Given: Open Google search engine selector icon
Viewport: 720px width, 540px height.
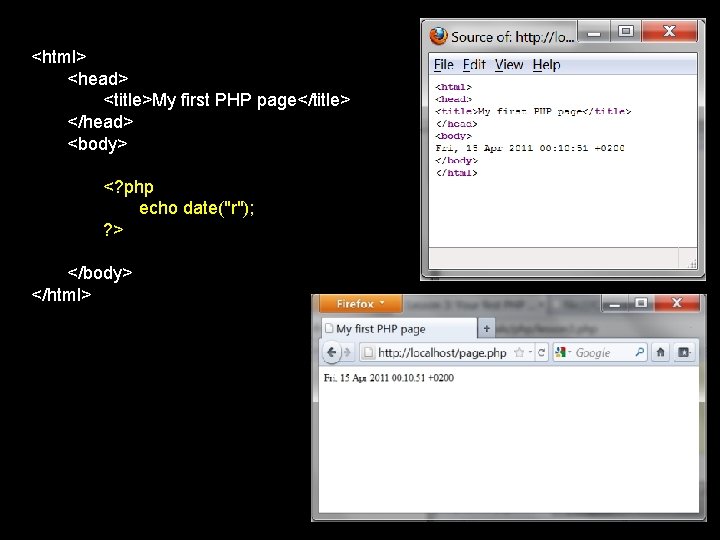Looking at the screenshot, I should pos(562,353).
